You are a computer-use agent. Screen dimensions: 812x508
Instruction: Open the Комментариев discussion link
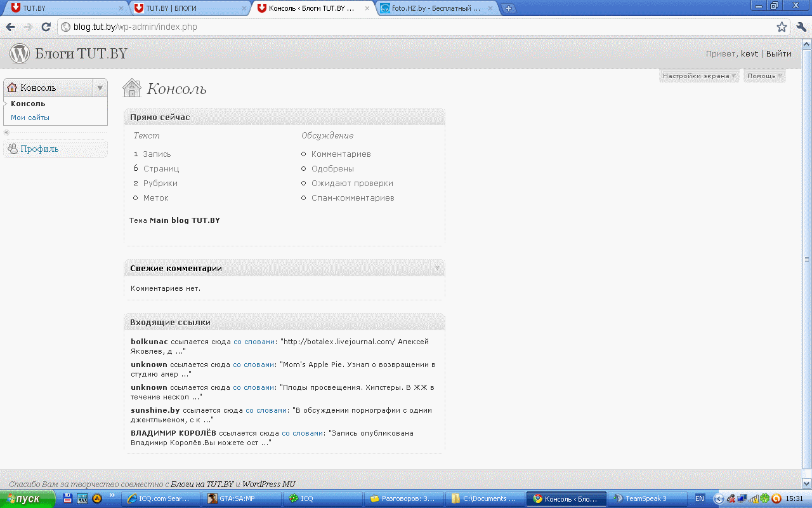341,154
